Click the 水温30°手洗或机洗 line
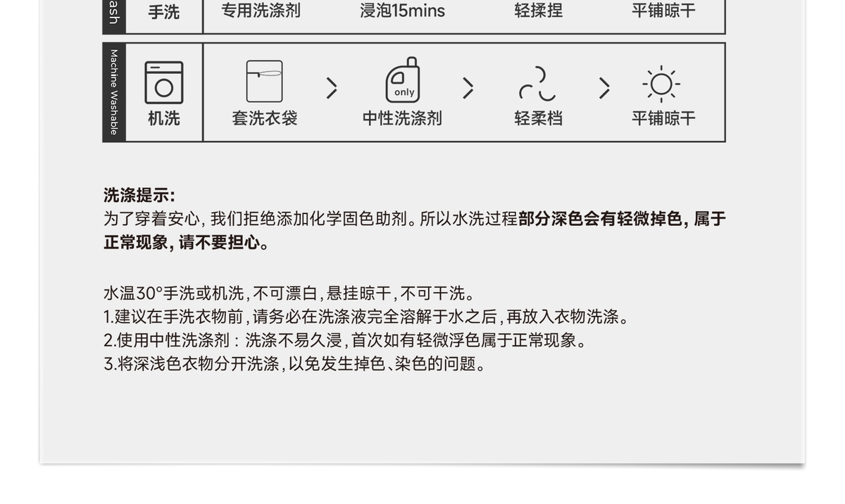This screenshot has height=504, width=845. click(174, 294)
